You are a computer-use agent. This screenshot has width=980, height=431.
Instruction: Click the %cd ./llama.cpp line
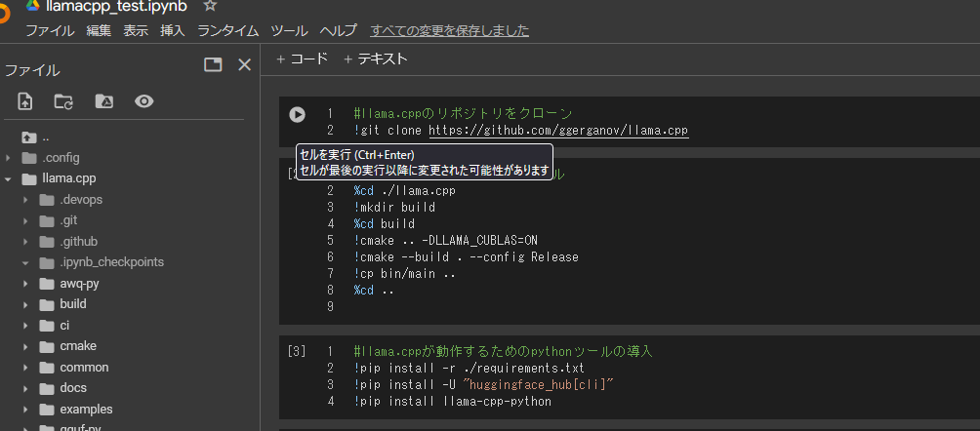pos(404,190)
